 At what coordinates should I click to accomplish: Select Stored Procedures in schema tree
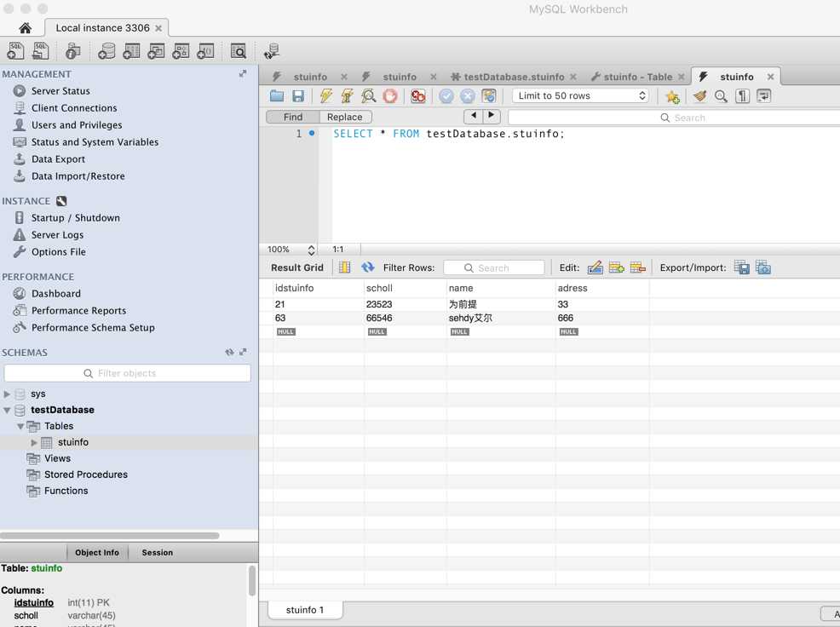click(x=86, y=475)
